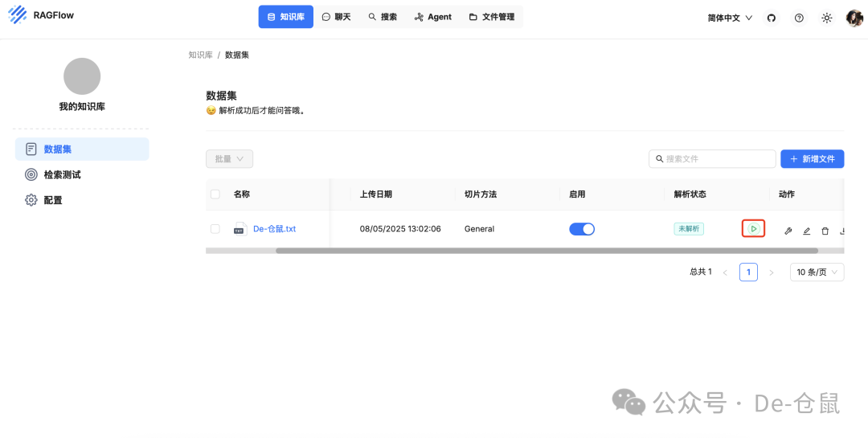Delete De-仓鼠.txt with the trash icon
This screenshot has height=438, width=868.
pyautogui.click(x=825, y=231)
